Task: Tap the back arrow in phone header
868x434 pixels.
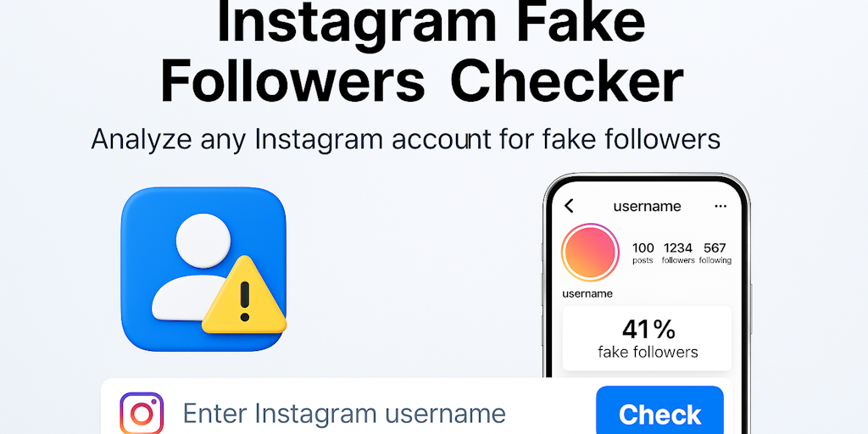Action: tap(569, 206)
